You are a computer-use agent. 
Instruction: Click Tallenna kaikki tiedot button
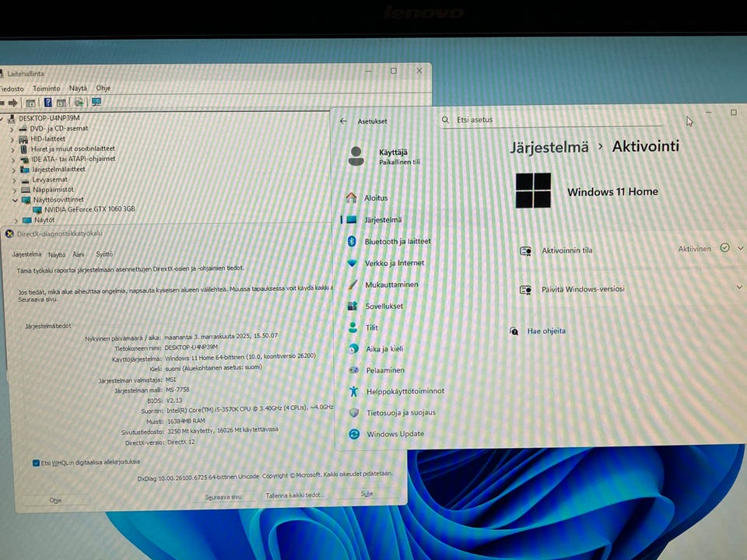(x=294, y=495)
